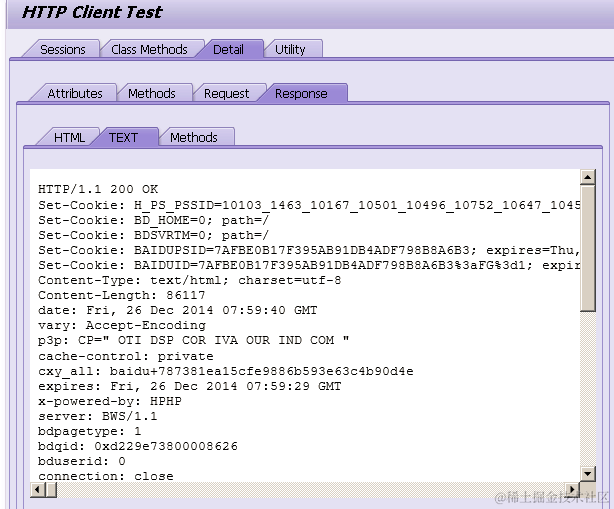
Task: Click the 'HTTP Client Test' title
Action: point(92,12)
